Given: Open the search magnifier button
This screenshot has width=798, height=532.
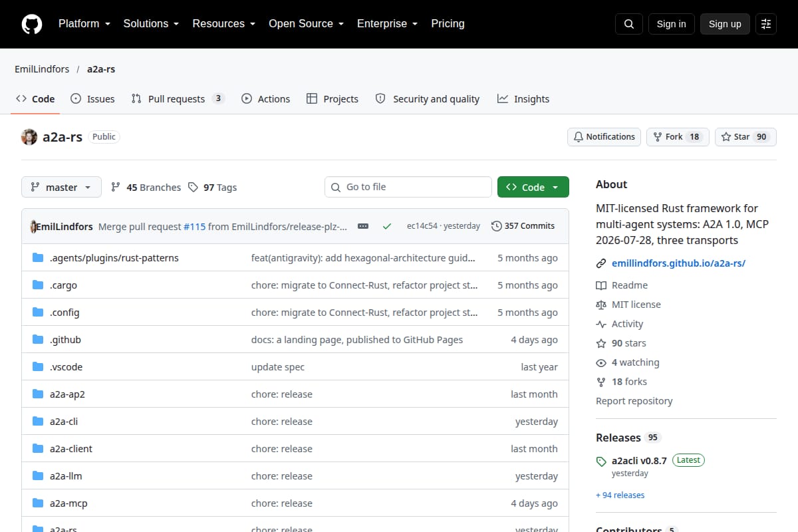Looking at the screenshot, I should pyautogui.click(x=629, y=24).
